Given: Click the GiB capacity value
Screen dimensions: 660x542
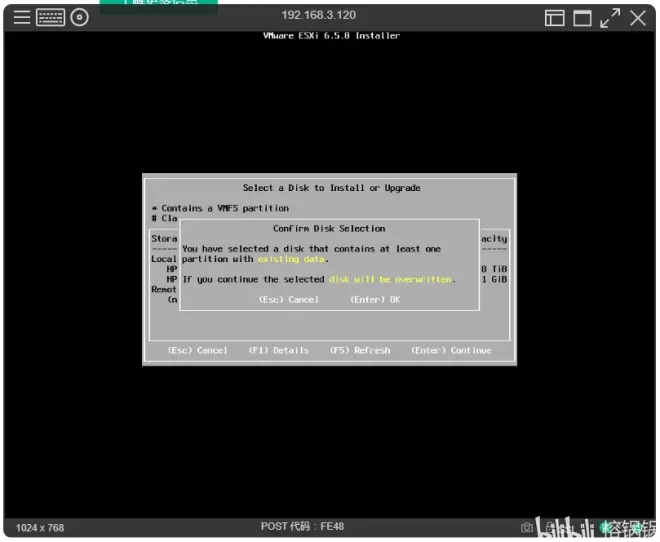Looking at the screenshot, I should (495, 279).
